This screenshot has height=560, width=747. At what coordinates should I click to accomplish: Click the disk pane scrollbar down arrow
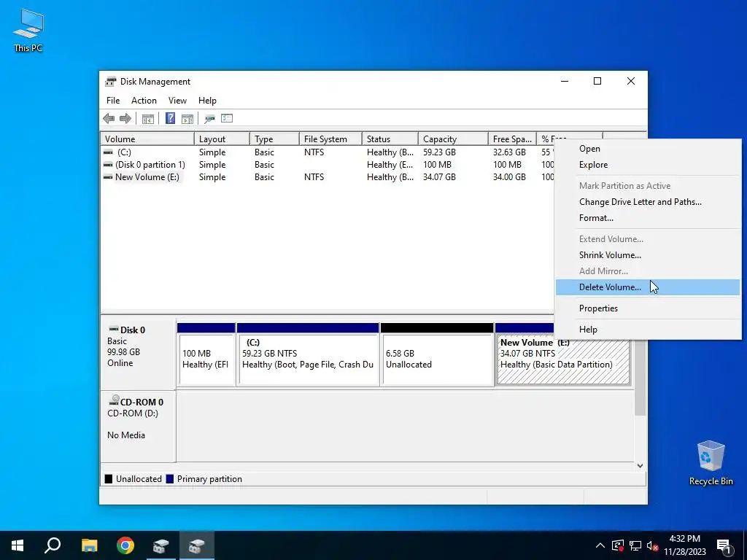pyautogui.click(x=640, y=466)
